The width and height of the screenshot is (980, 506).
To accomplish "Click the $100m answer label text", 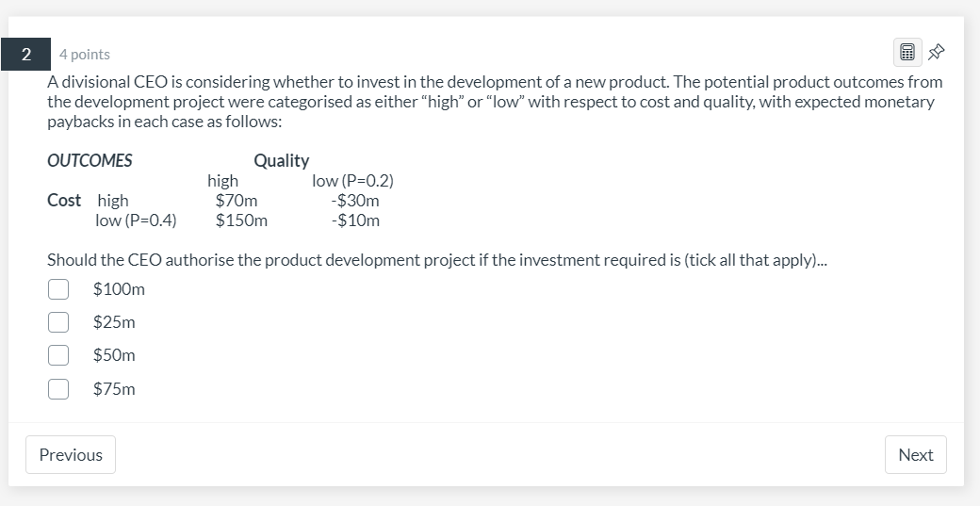I will 119,289.
